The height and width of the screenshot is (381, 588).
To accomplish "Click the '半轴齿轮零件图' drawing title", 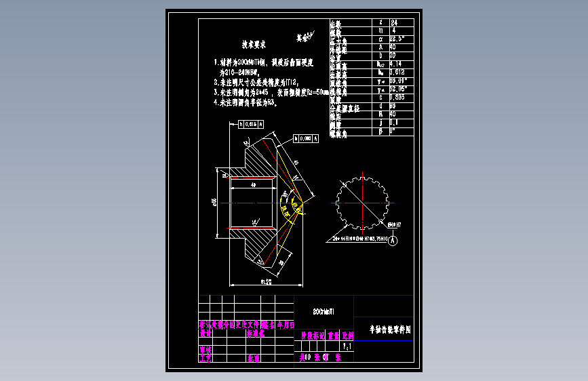I will coord(390,329).
